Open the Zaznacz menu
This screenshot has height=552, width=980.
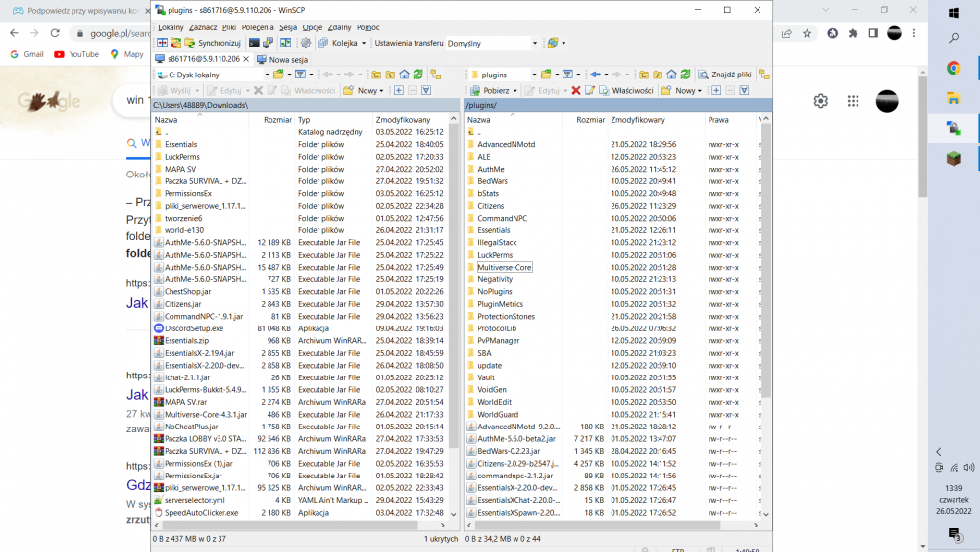(203, 27)
